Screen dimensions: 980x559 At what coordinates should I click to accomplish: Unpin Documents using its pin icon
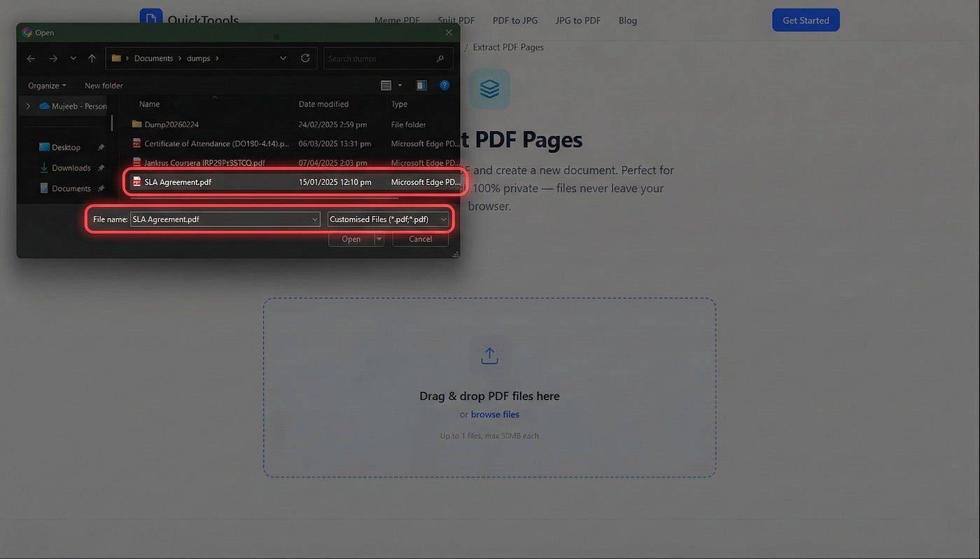[101, 188]
